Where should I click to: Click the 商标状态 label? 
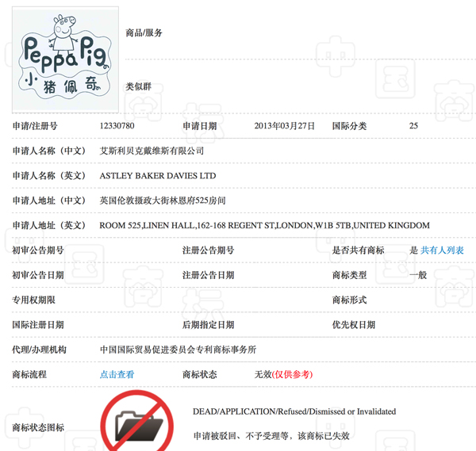[x=200, y=374]
